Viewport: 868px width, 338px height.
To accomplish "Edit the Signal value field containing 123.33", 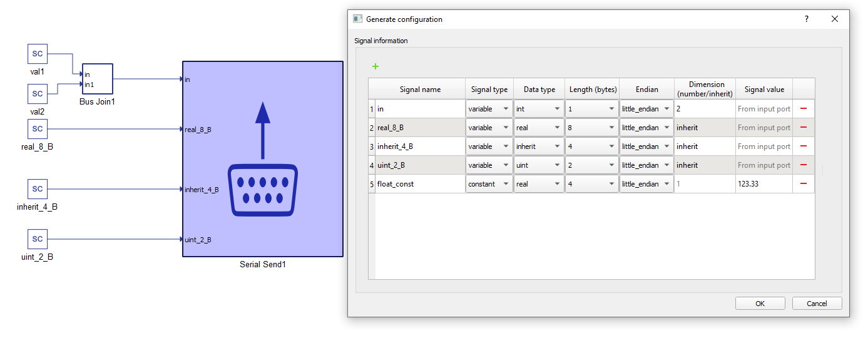I will click(x=763, y=184).
